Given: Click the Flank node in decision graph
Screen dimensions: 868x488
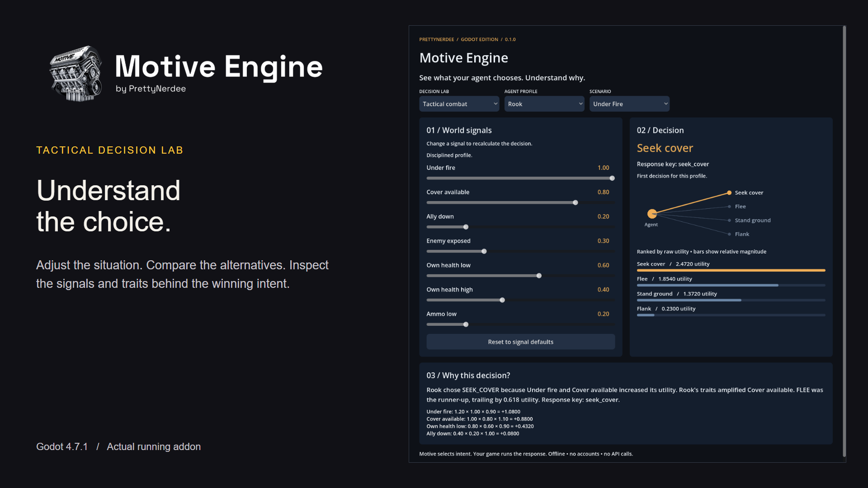Looking at the screenshot, I should pyautogui.click(x=729, y=234).
